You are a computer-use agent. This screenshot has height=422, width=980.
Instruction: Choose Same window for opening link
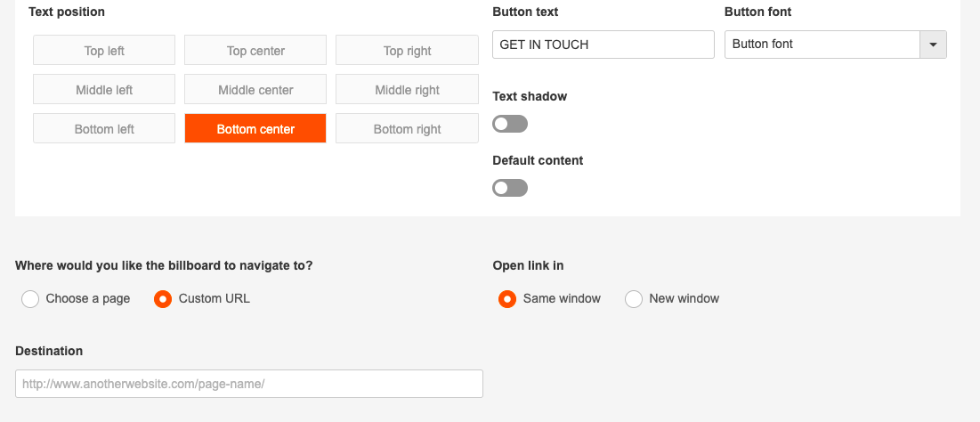(507, 299)
